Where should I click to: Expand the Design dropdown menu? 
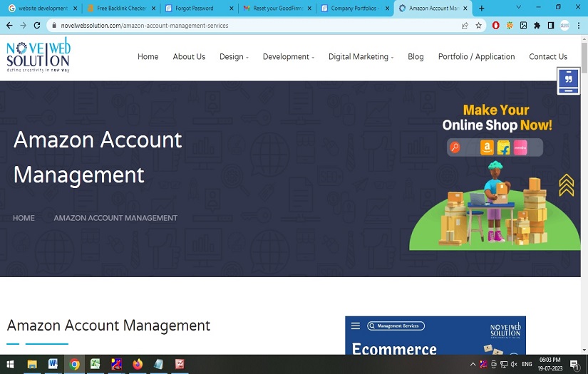click(x=234, y=56)
